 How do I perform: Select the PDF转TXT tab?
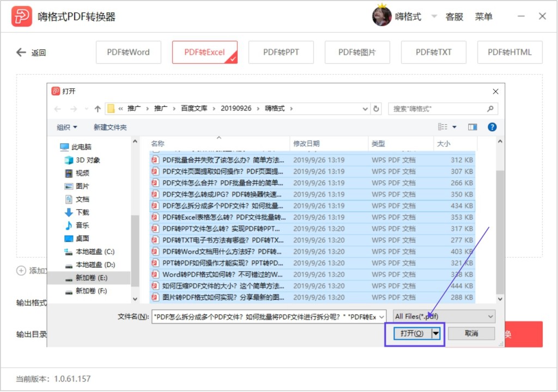(433, 52)
